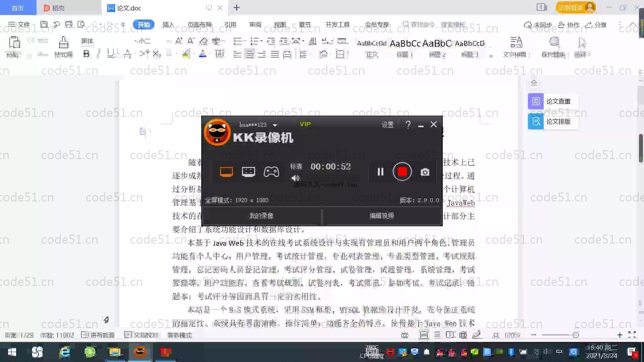The width and height of the screenshot is (644, 362).
Task: Open 论文排版 in the side panel
Action: [553, 121]
